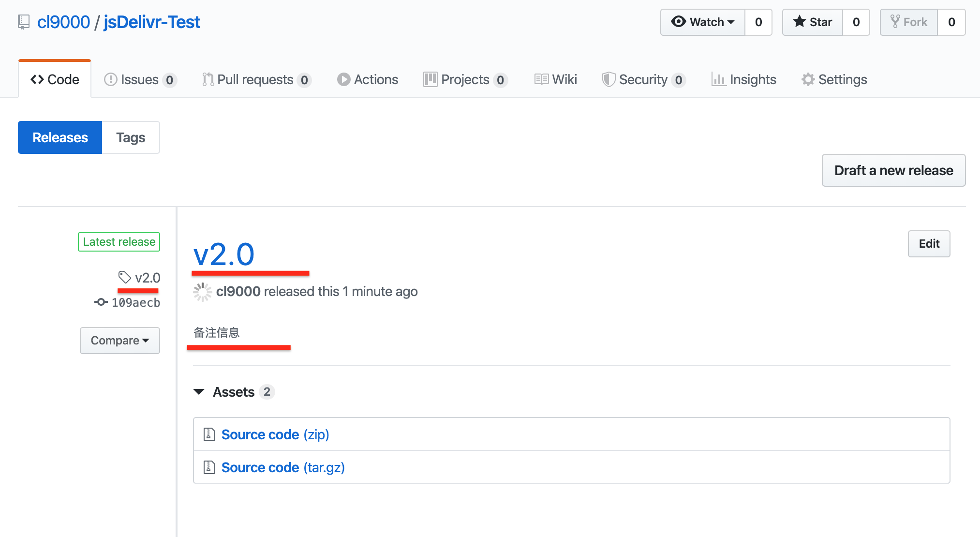Open the jsDelivr-Test repository link
The width and height of the screenshot is (980, 537).
point(152,22)
